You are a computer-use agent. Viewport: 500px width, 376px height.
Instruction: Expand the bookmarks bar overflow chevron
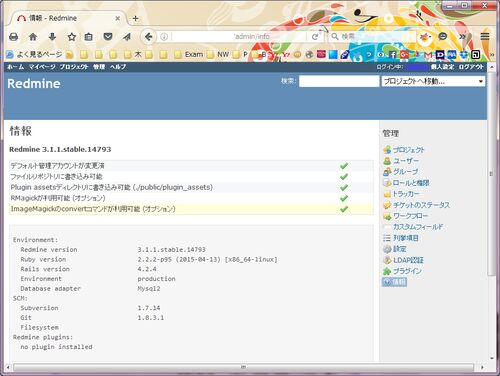492,54
